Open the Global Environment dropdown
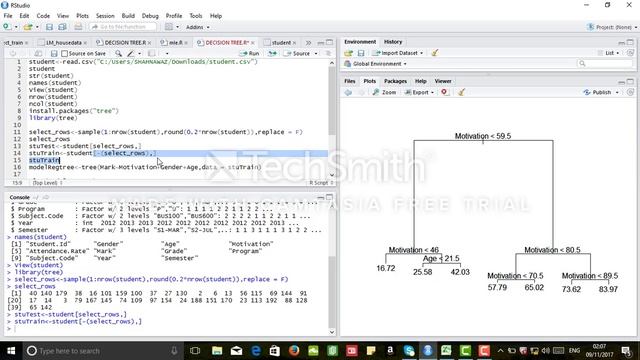640x360 pixels. point(376,64)
